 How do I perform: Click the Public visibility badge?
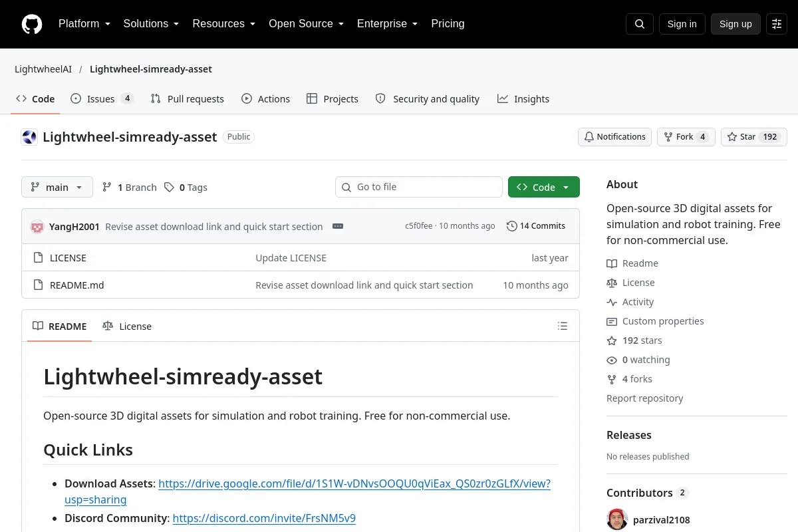tap(239, 137)
